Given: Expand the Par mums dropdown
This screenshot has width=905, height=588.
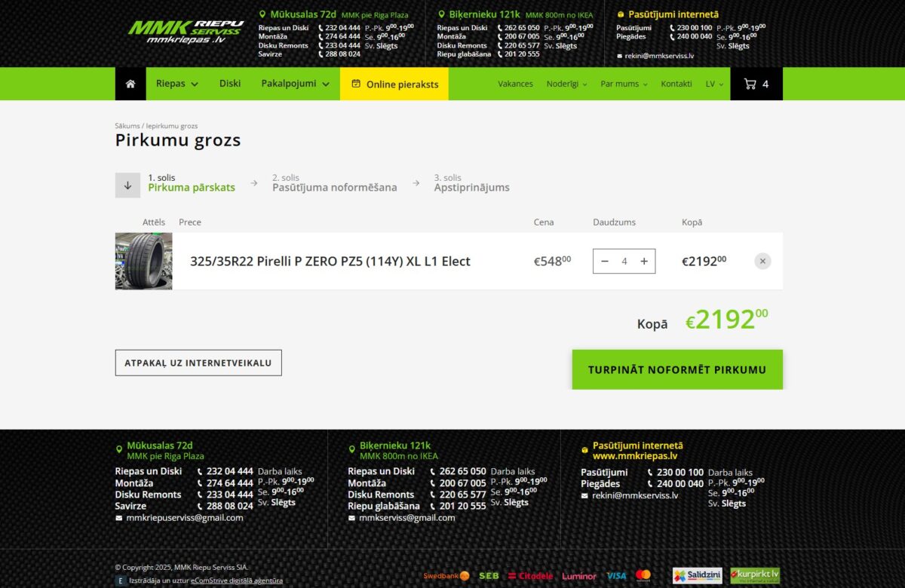Looking at the screenshot, I should coord(623,84).
